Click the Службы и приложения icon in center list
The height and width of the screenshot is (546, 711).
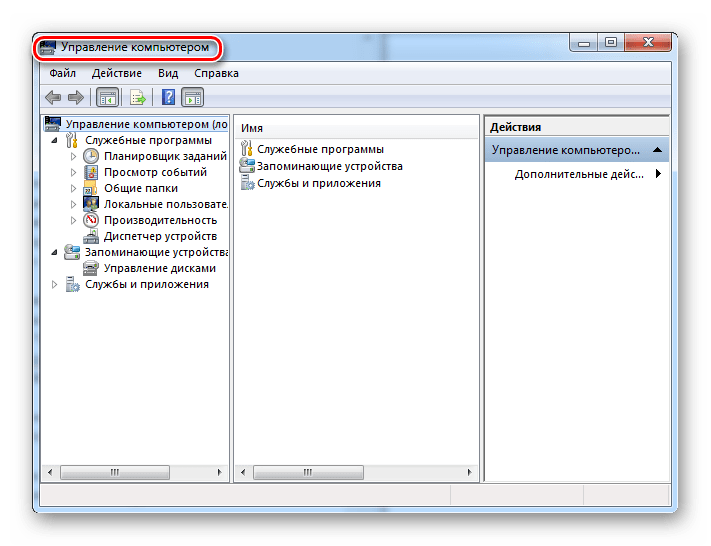pos(248,183)
